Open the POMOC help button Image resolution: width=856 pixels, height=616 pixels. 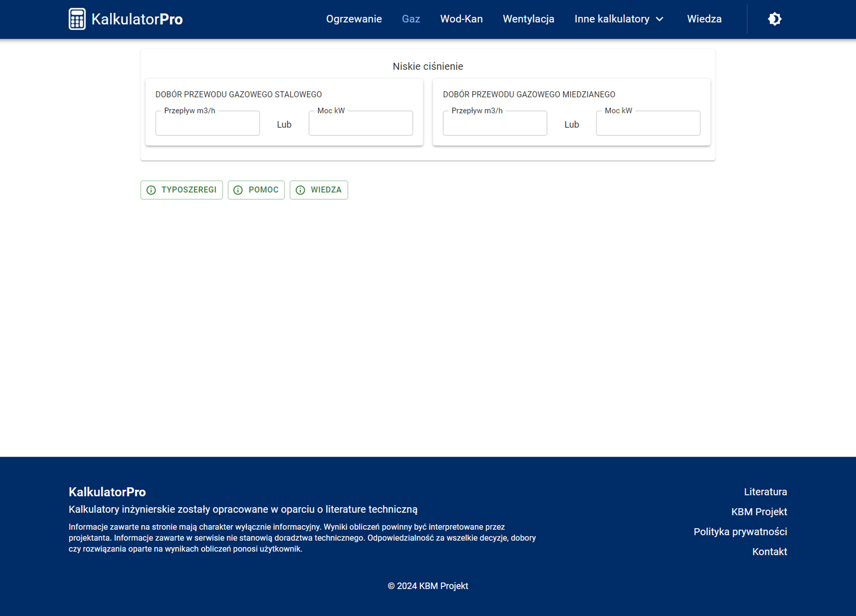pyautogui.click(x=256, y=190)
